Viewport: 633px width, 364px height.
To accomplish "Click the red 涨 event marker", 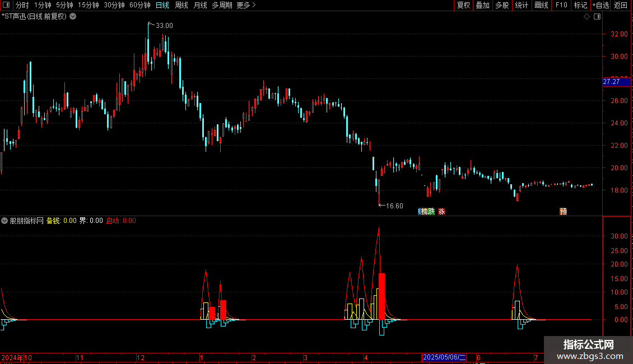I will click(441, 212).
